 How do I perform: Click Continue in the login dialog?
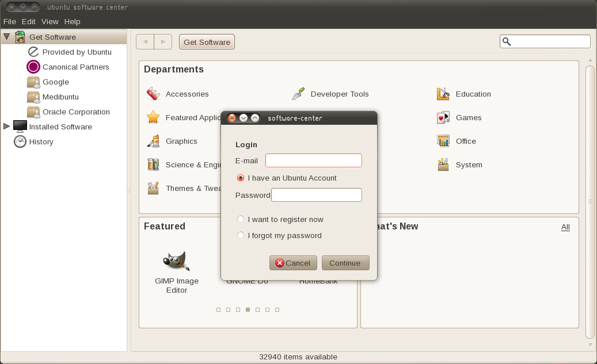pos(345,263)
